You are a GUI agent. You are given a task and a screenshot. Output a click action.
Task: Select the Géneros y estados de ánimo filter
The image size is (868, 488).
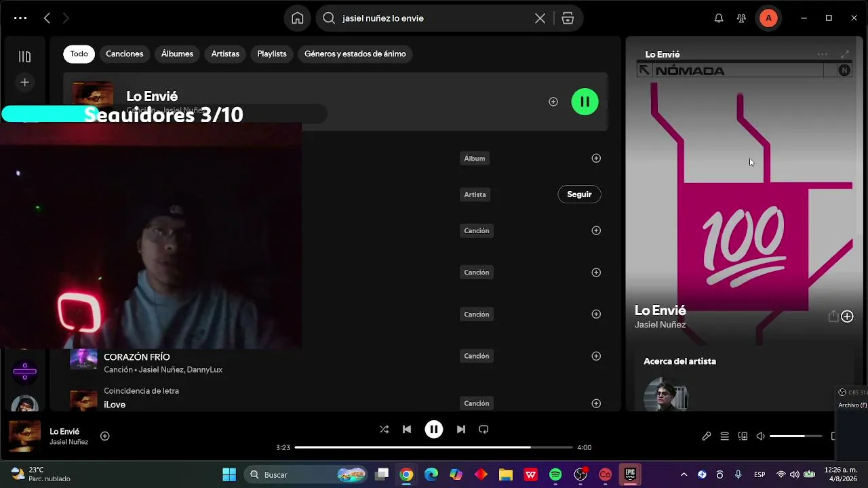[355, 54]
